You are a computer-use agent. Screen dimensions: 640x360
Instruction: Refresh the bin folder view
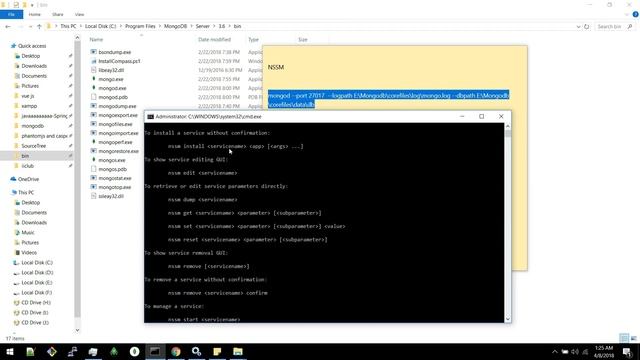(587, 27)
